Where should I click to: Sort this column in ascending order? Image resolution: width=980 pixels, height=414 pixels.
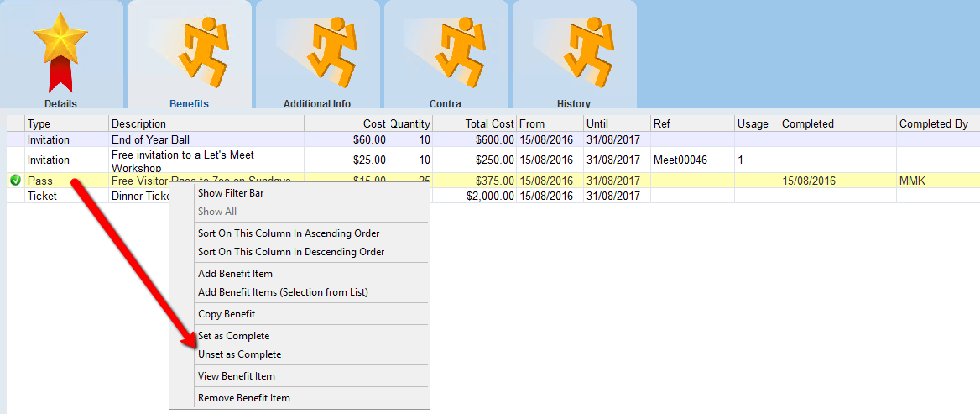tap(289, 233)
